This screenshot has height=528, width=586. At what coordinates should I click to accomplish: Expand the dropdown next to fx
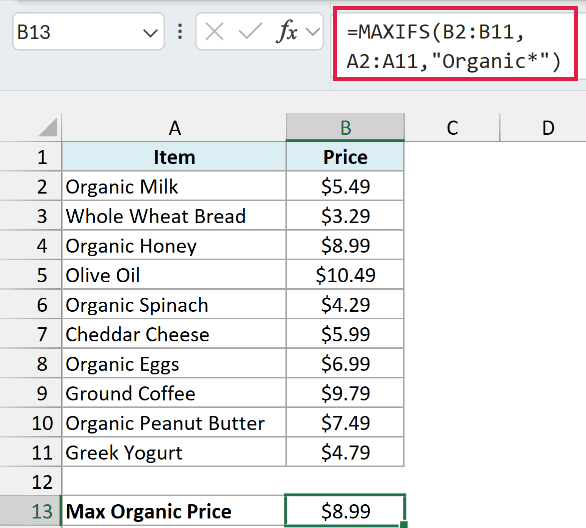click(x=312, y=32)
